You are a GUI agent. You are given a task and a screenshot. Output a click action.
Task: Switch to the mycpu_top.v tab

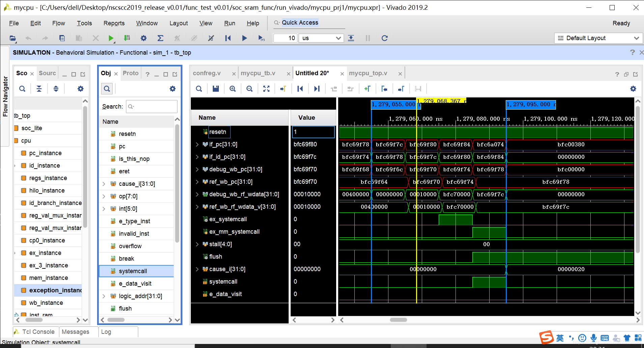[368, 73]
